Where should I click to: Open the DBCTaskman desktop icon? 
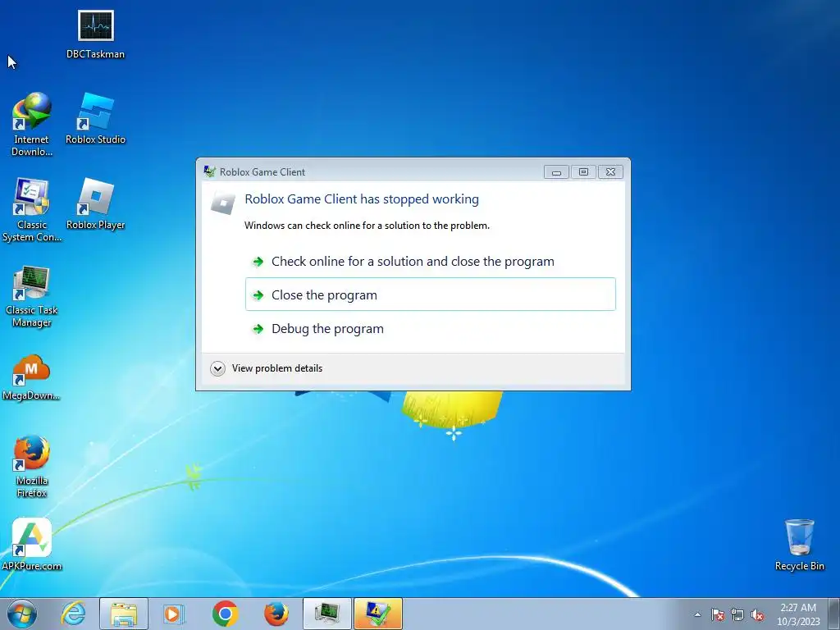point(95,34)
